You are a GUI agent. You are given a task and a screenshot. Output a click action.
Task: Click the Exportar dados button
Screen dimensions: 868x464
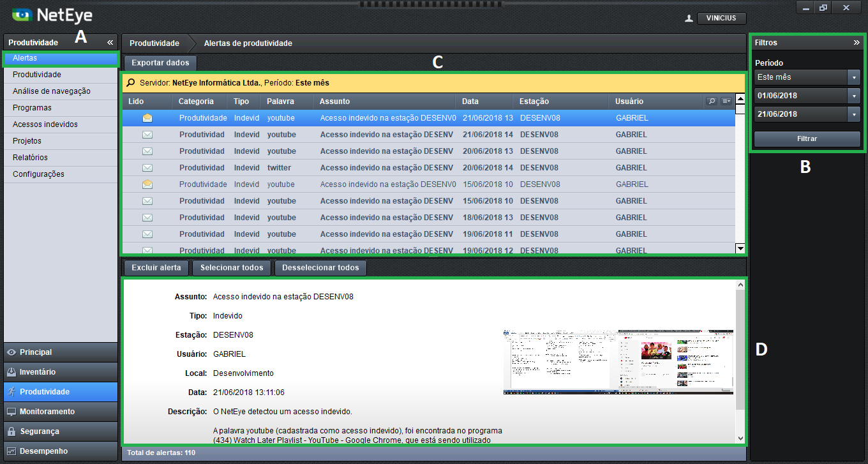click(160, 63)
